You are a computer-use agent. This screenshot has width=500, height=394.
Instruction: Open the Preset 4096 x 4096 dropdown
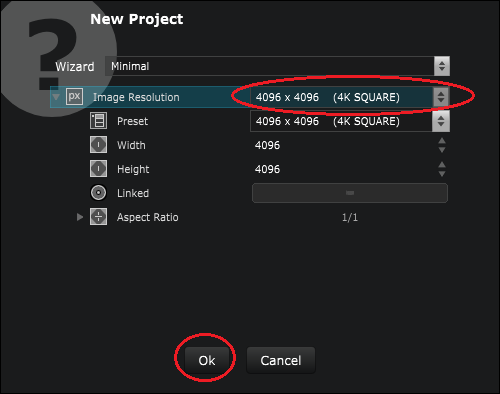(x=350, y=121)
